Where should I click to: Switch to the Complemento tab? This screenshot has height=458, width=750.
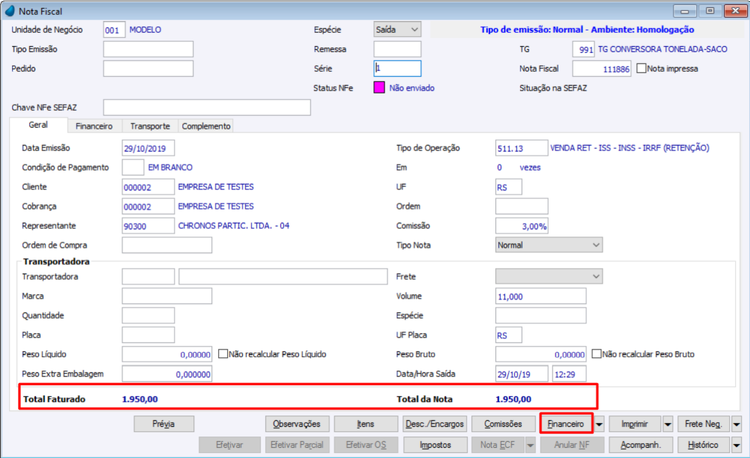[x=206, y=126]
